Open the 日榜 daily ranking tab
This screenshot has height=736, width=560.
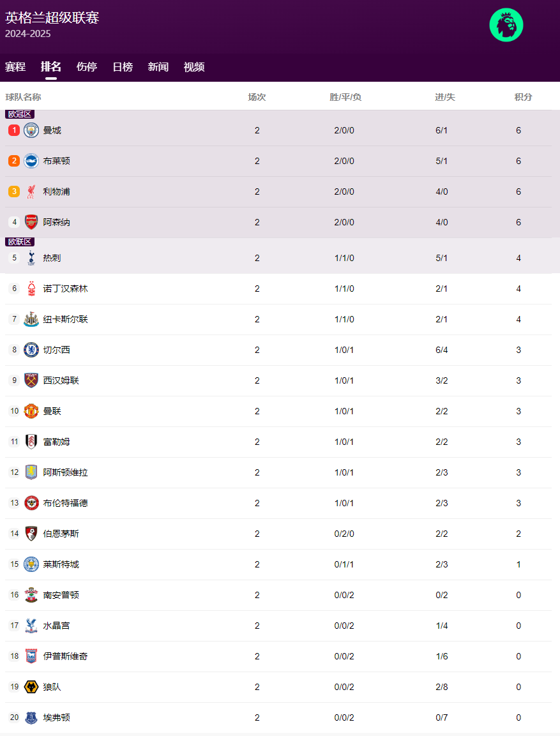pyautogui.click(x=123, y=67)
